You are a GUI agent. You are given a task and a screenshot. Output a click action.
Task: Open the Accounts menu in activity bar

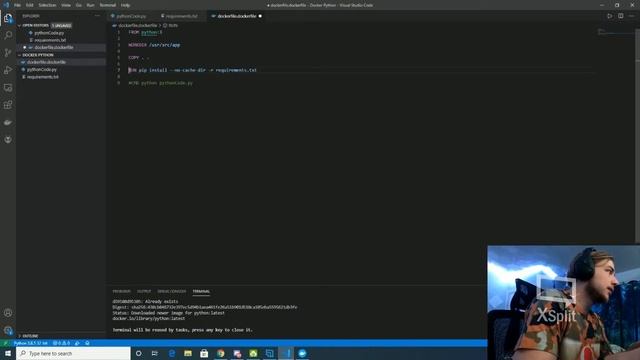tap(8, 313)
